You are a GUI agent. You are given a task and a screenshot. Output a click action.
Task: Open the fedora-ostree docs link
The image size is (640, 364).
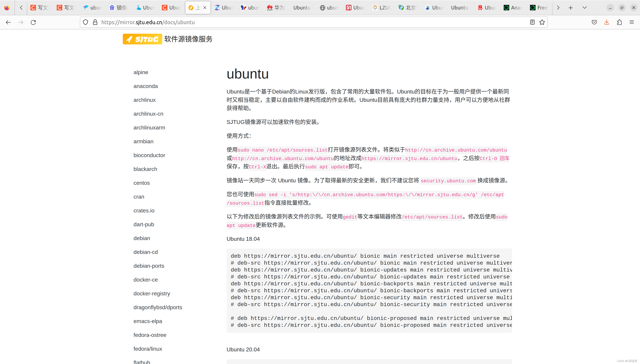click(x=150, y=335)
